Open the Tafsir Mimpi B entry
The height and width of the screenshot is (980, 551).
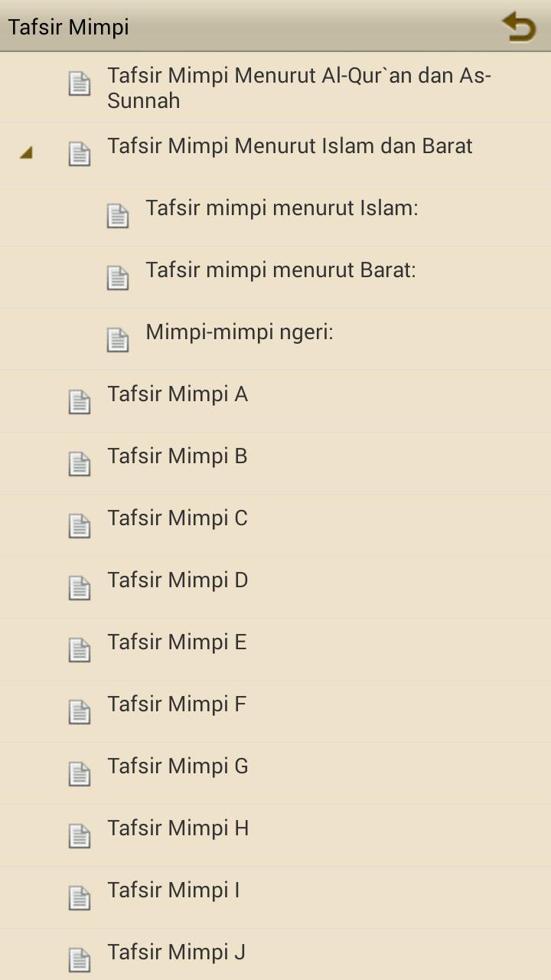[177, 456]
